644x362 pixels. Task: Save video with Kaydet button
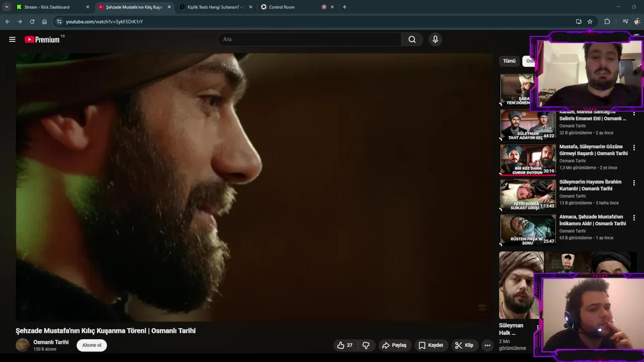(431, 345)
